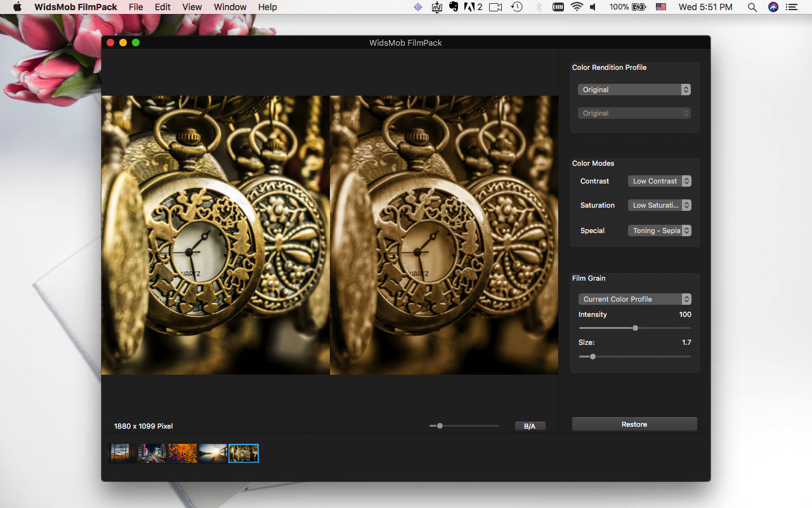Image resolution: width=812 pixels, height=508 pixels.
Task: Select the night city street thumbnail
Action: pos(152,453)
